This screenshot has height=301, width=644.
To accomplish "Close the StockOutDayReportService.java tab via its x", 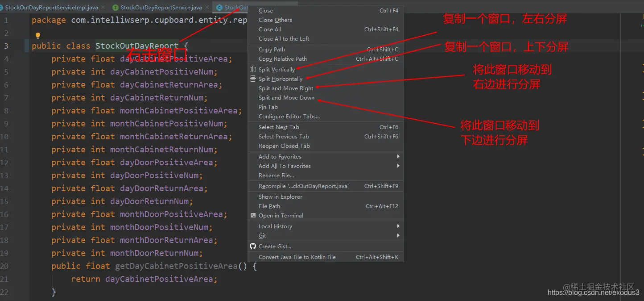I will [x=207, y=8].
